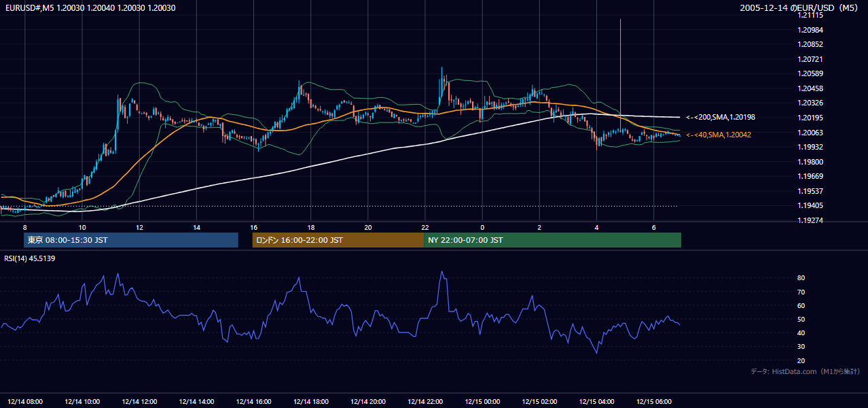The width and height of the screenshot is (868, 408).
Task: Click the '12/14 14:00' time axis label
Action: pyautogui.click(x=196, y=402)
